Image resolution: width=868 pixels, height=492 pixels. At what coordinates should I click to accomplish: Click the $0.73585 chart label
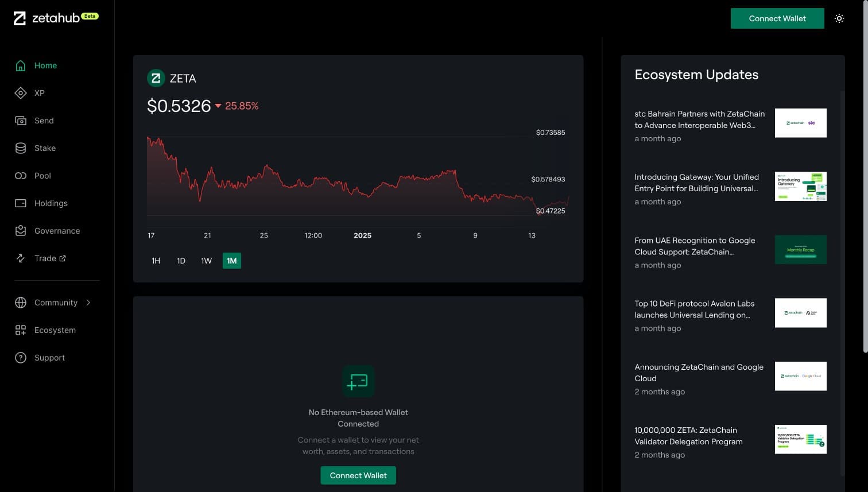coord(551,133)
